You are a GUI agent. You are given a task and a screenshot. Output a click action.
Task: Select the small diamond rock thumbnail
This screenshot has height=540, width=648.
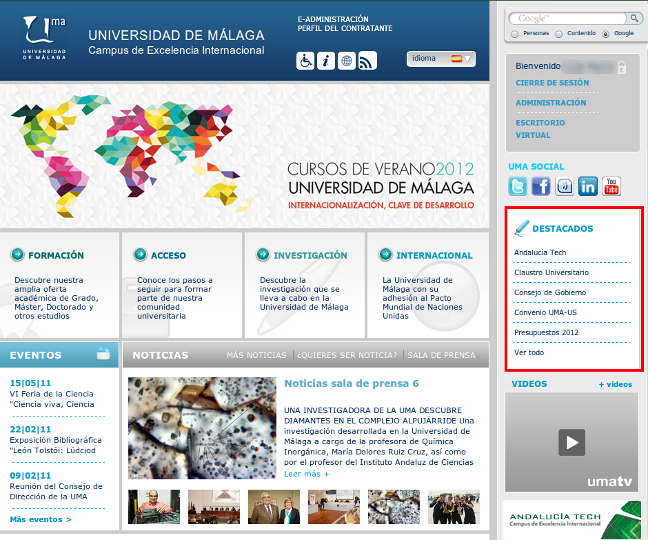394,507
